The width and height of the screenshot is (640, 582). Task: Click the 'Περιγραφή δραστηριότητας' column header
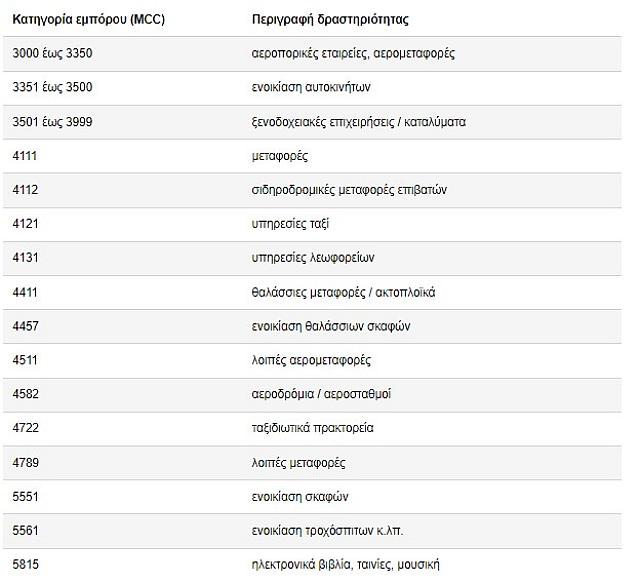pos(330,19)
